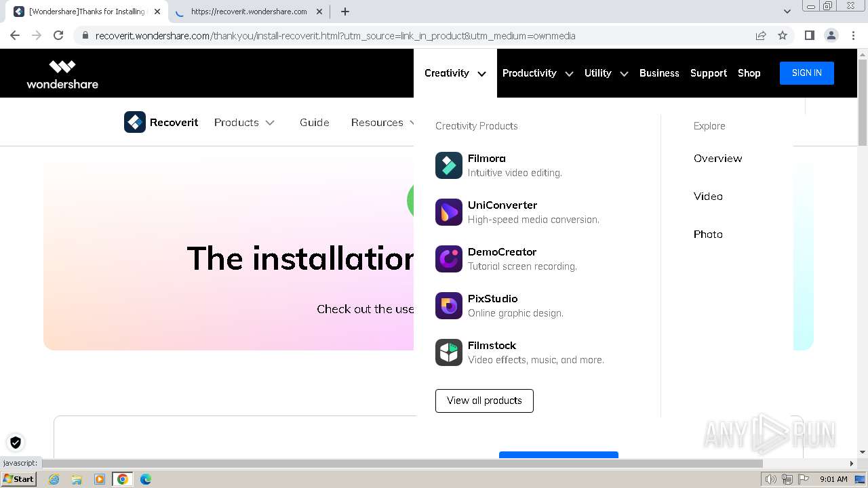Go back with browser back arrow
868x488 pixels.
15,35
